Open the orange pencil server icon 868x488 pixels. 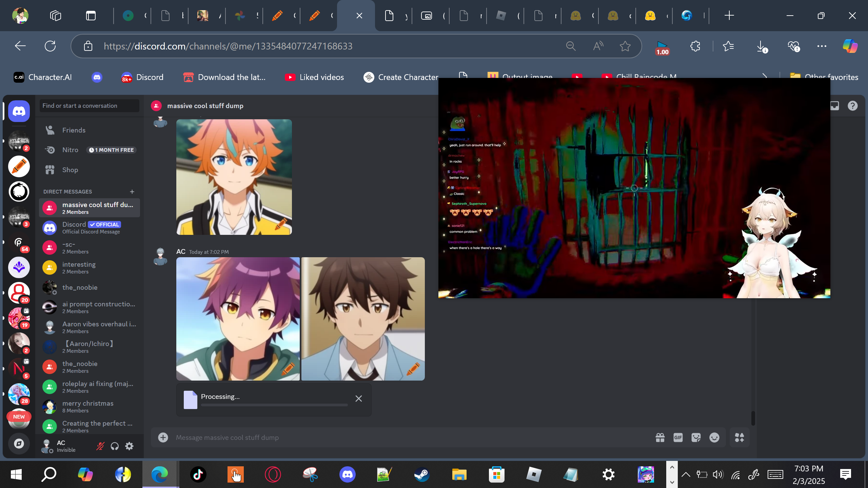pos(19,166)
